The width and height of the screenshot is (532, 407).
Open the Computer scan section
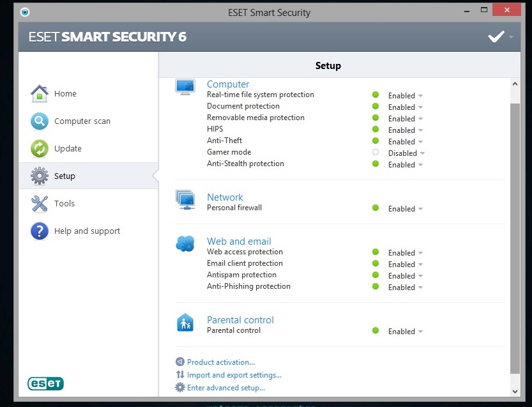tap(82, 121)
